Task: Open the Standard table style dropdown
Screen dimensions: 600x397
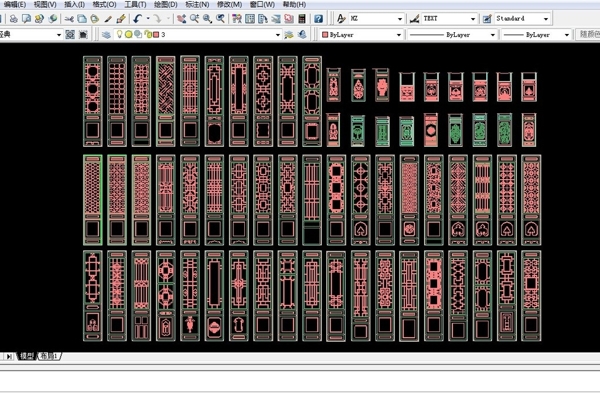Action: click(x=522, y=18)
